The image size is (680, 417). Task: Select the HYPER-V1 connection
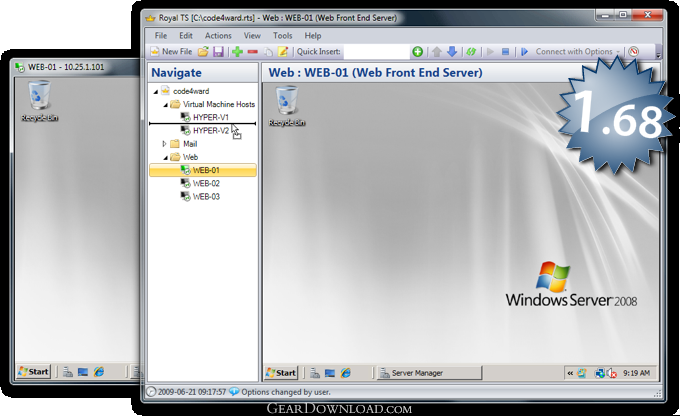point(211,117)
